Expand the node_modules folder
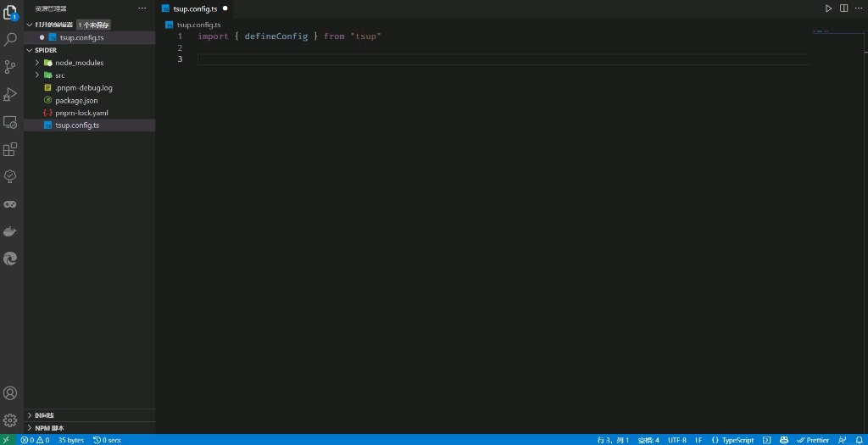 click(x=37, y=63)
